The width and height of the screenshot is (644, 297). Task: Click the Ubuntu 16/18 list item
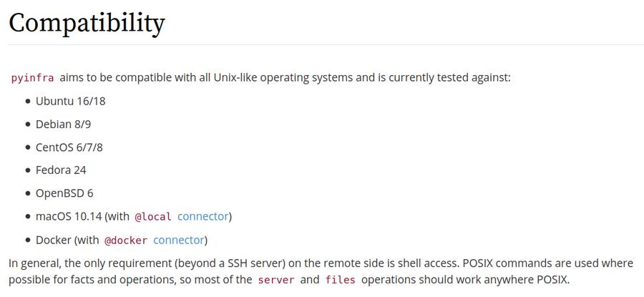(x=71, y=101)
